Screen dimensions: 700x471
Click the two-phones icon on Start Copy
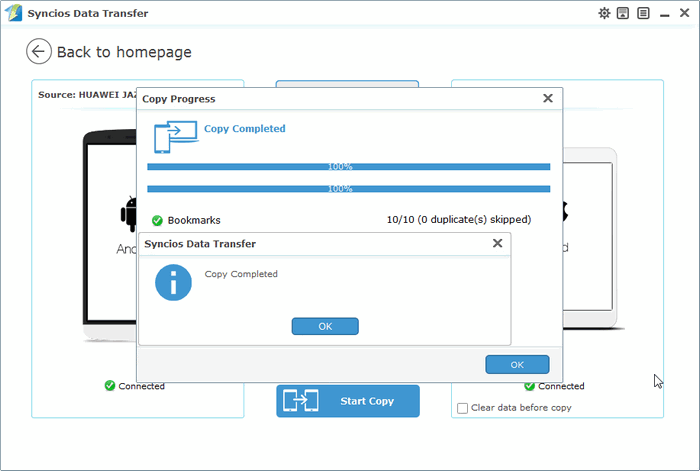point(301,401)
